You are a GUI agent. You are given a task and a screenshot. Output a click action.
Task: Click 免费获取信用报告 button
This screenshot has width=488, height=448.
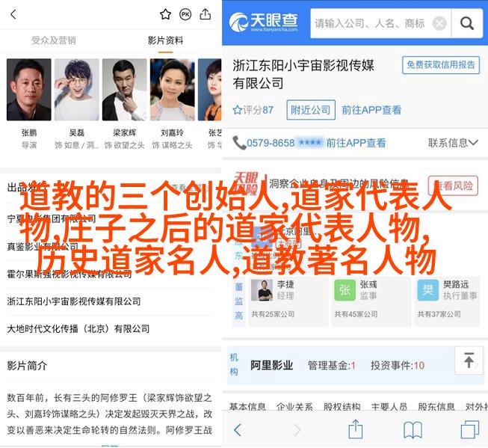click(x=441, y=65)
